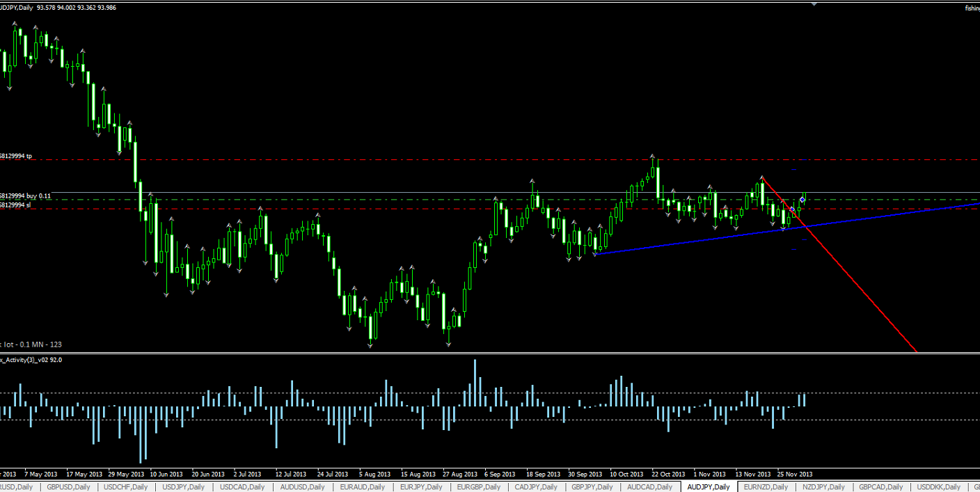Image resolution: width=980 pixels, height=492 pixels.
Task: Select the blue rising trendline
Action: click(787, 229)
